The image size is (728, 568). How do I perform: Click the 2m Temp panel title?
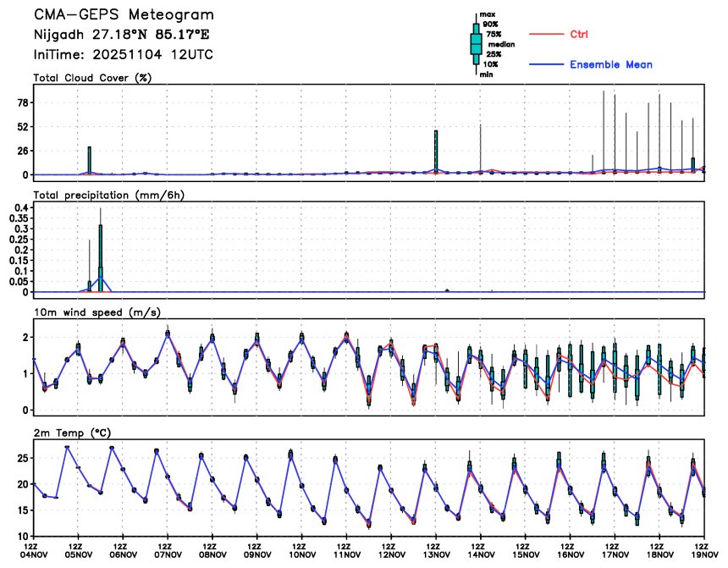pyautogui.click(x=71, y=432)
